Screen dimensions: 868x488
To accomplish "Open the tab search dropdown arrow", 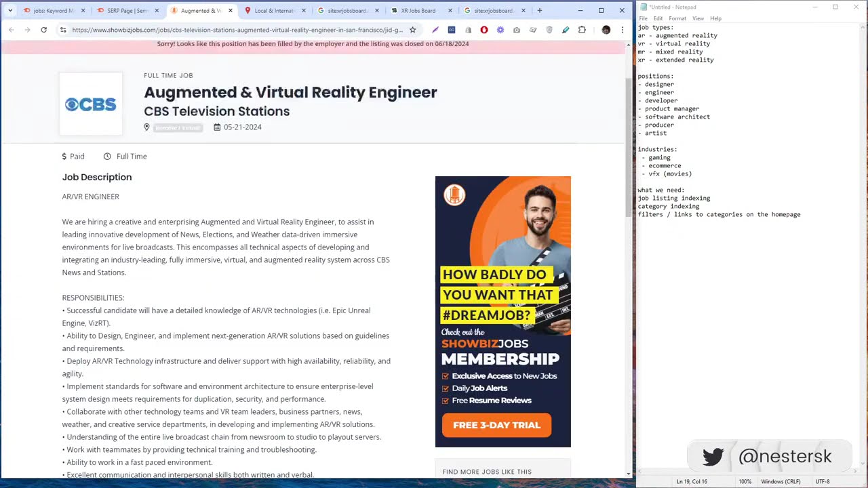I will pyautogui.click(x=9, y=11).
